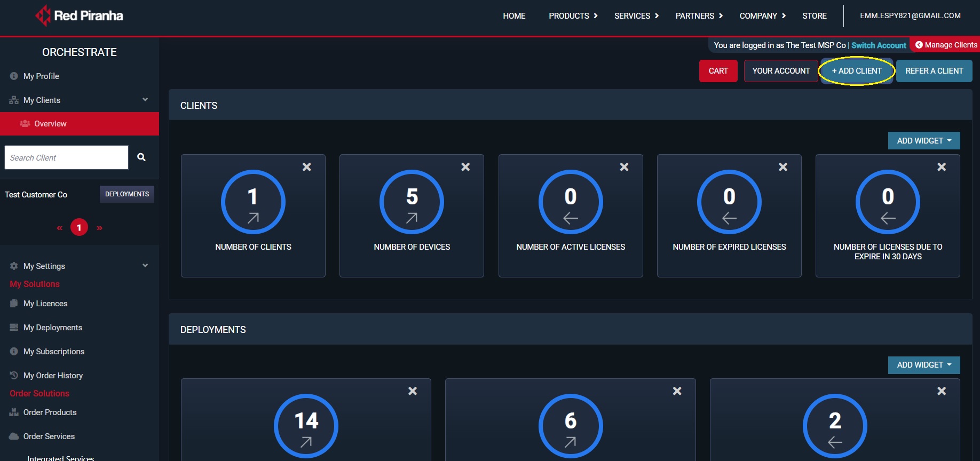Open My Subscriptions page
Screen dimensions: 980x461
click(54, 352)
